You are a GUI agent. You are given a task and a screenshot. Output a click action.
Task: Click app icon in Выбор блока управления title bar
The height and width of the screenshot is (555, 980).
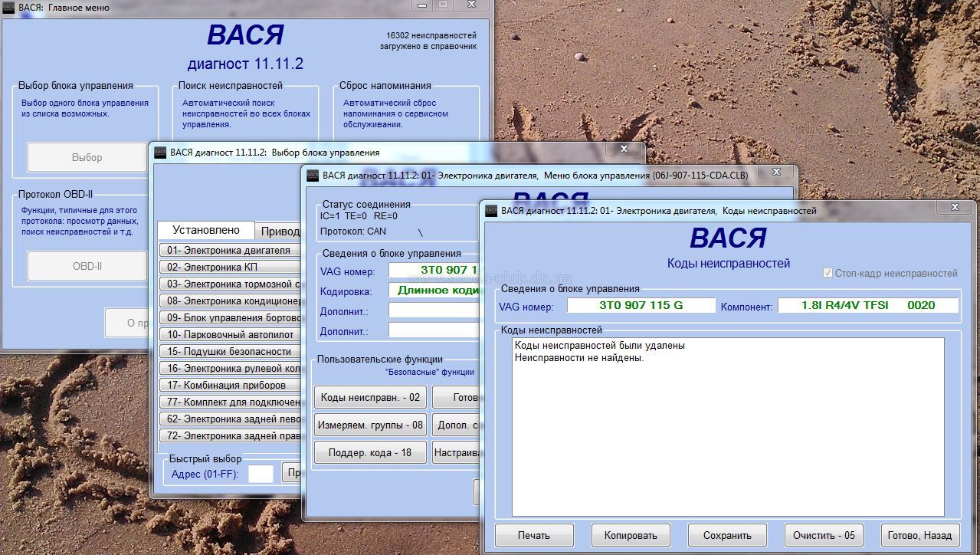coord(160,153)
